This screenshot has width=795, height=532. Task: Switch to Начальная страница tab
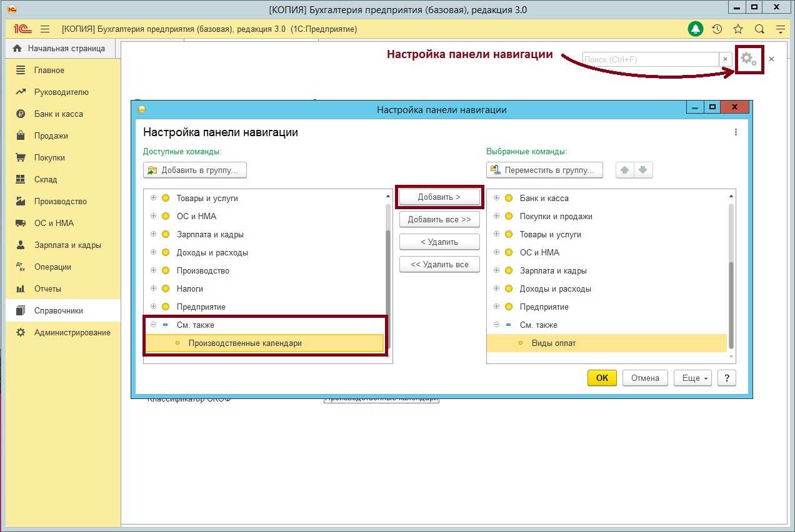(59, 49)
